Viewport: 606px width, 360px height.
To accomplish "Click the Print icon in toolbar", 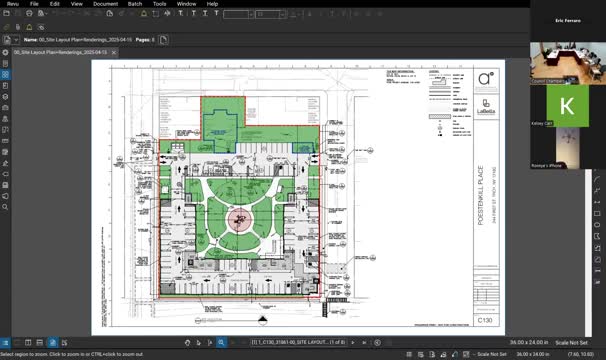I will point(29,13).
